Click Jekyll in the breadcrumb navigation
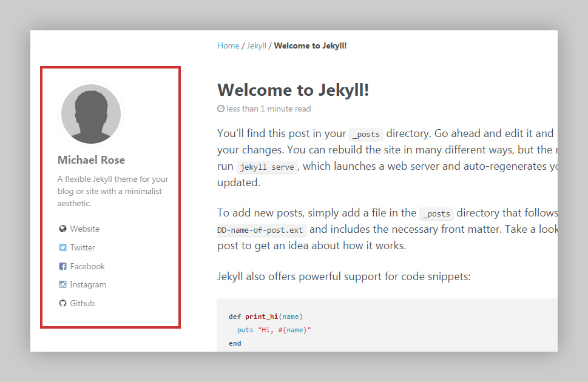Screen dimensions: 588x382 [256, 45]
